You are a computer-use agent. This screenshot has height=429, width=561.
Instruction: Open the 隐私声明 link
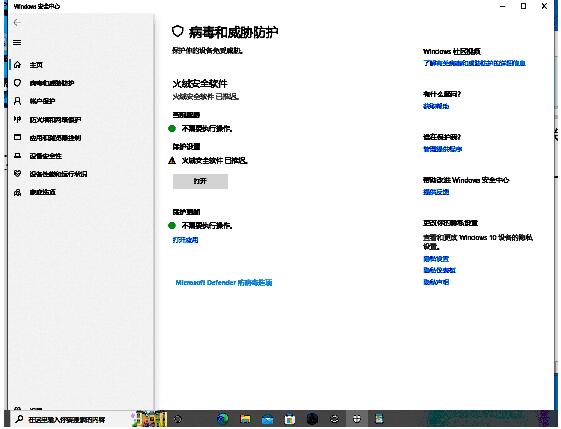click(436, 282)
